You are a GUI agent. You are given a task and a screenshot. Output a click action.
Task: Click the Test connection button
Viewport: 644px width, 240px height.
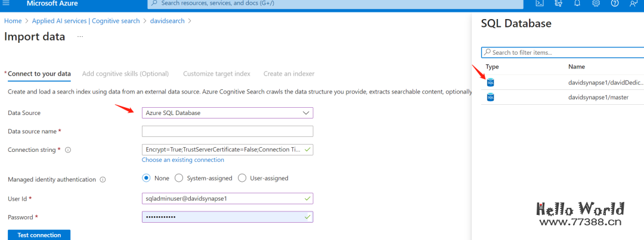[x=39, y=235]
